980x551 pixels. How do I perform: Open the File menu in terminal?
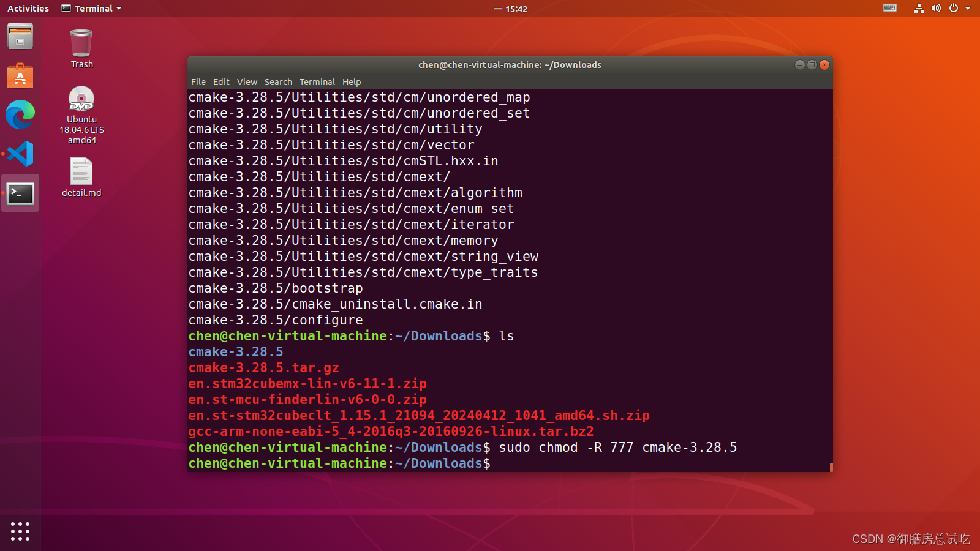tap(198, 82)
